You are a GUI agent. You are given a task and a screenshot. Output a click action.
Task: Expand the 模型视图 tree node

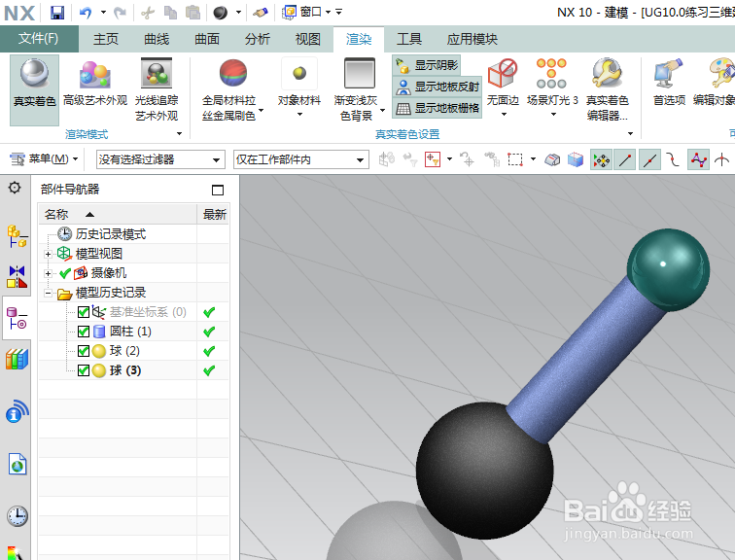(x=48, y=254)
